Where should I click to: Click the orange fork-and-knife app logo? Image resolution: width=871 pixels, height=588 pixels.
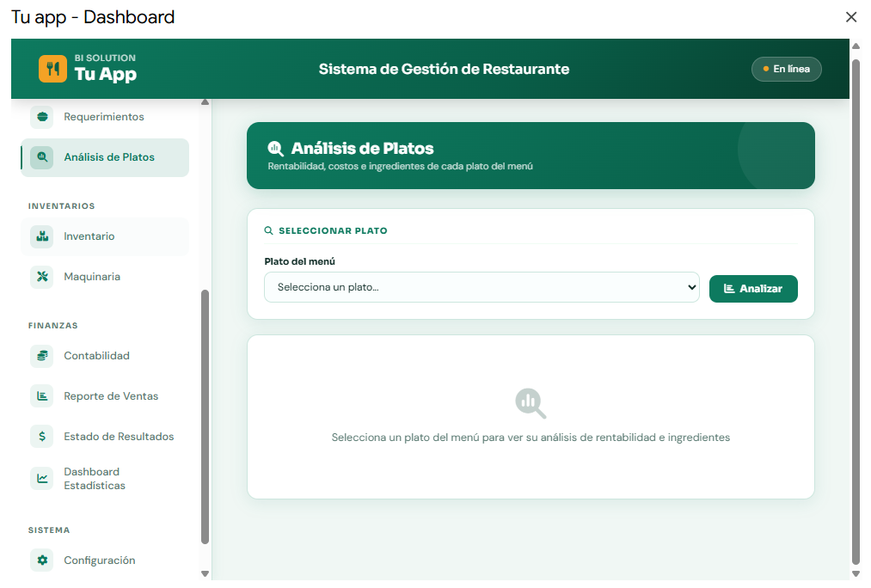click(52, 69)
